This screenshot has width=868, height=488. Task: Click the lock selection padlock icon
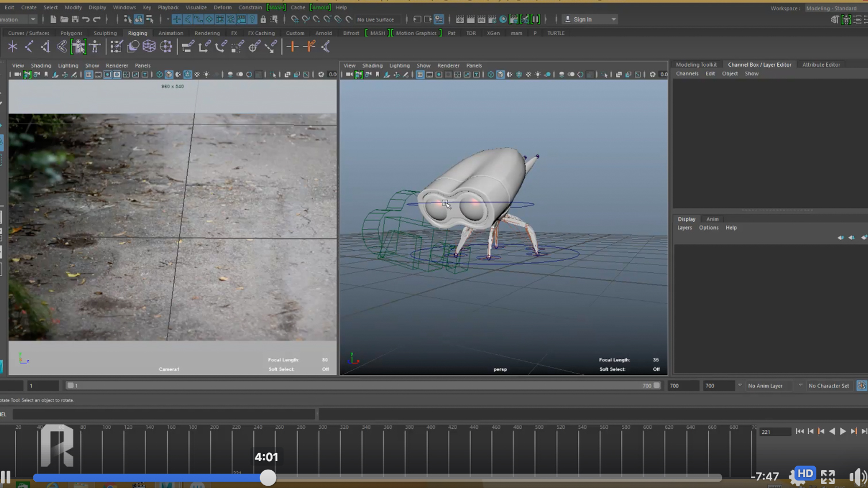point(263,20)
